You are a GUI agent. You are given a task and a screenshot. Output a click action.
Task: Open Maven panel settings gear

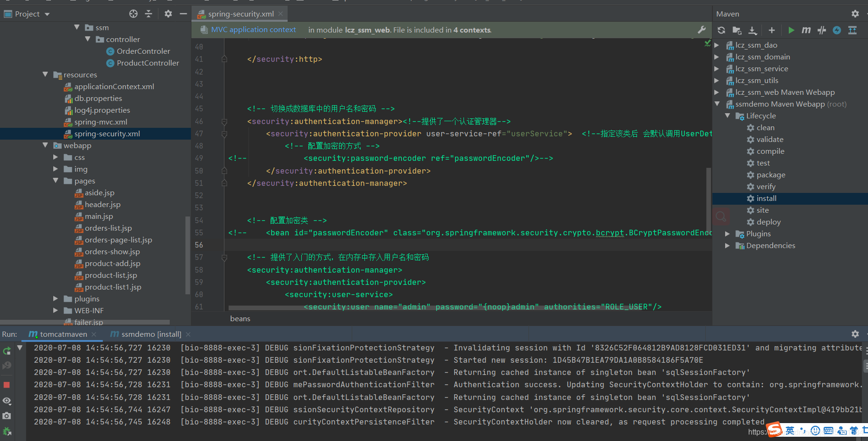tap(855, 14)
